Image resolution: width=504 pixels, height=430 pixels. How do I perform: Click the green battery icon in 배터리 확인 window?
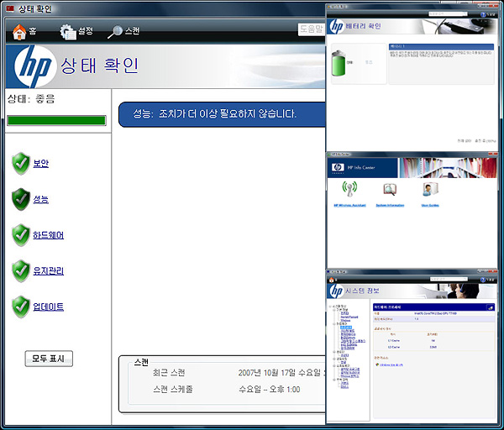(339, 63)
